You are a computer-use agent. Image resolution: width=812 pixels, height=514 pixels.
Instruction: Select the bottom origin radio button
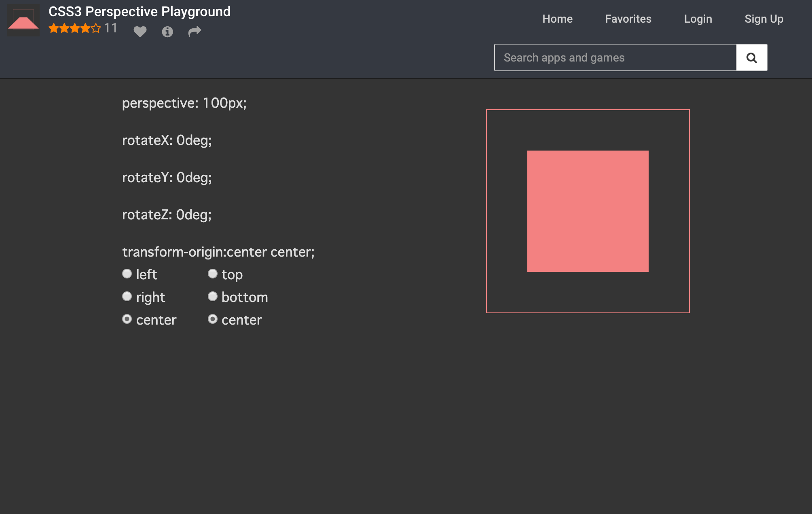[213, 297]
